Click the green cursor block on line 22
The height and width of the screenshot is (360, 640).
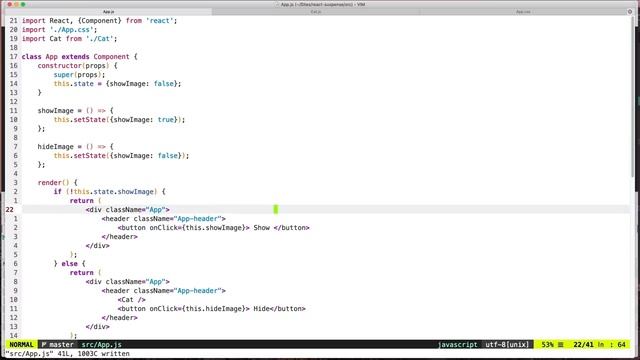pyautogui.click(x=276, y=209)
